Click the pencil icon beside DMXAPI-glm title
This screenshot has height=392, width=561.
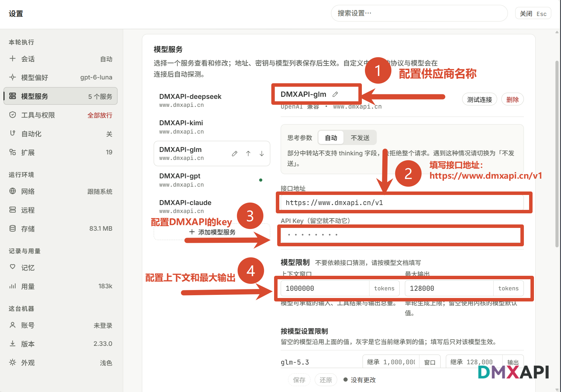click(335, 94)
